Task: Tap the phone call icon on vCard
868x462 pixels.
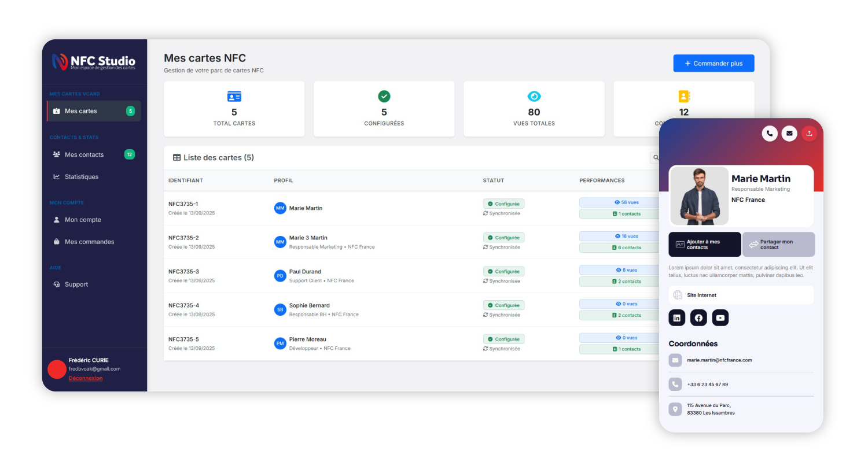Action: 769,134
